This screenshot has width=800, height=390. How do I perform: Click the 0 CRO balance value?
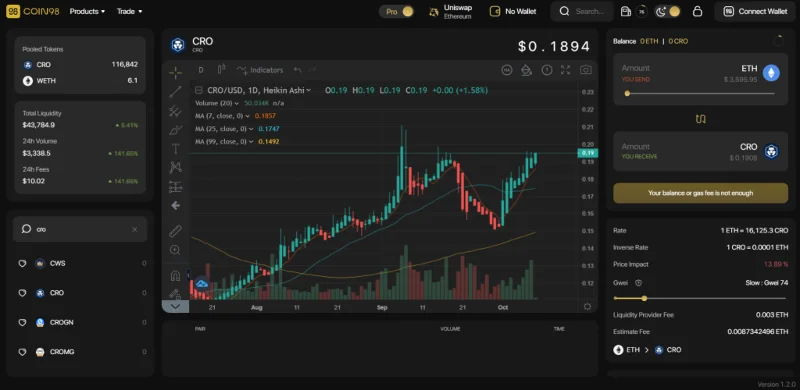click(678, 41)
